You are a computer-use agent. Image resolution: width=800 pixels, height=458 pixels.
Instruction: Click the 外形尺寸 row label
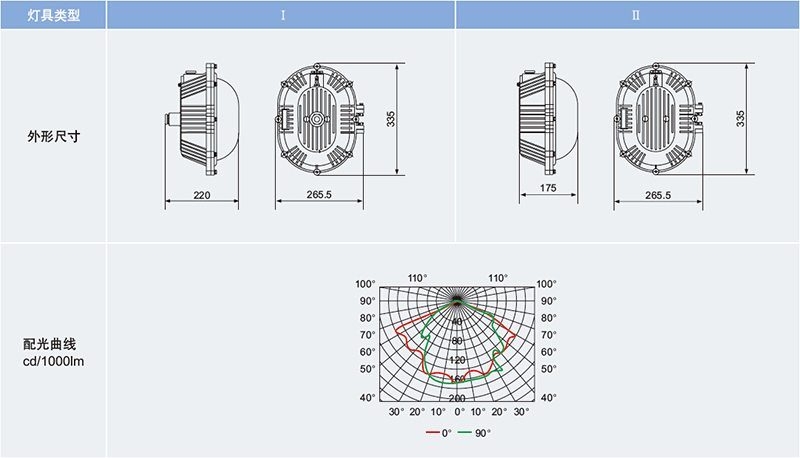coord(54,137)
